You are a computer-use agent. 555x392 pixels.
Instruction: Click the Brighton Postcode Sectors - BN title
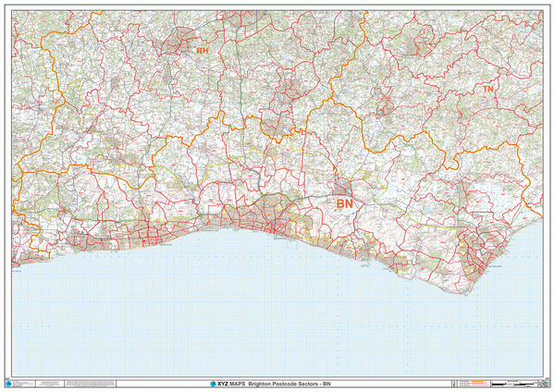287,383
